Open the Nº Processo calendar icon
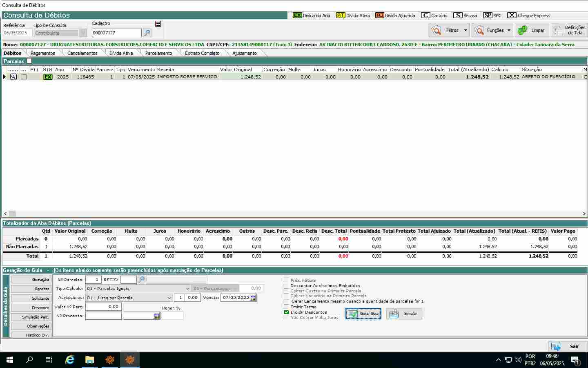The height and width of the screenshot is (368, 588). [x=157, y=316]
